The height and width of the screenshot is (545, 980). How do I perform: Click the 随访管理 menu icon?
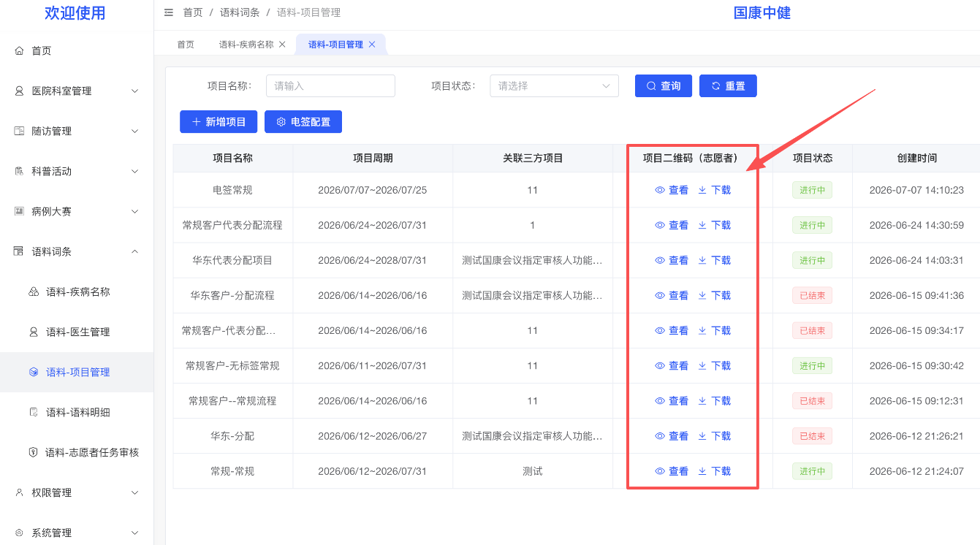(20, 131)
